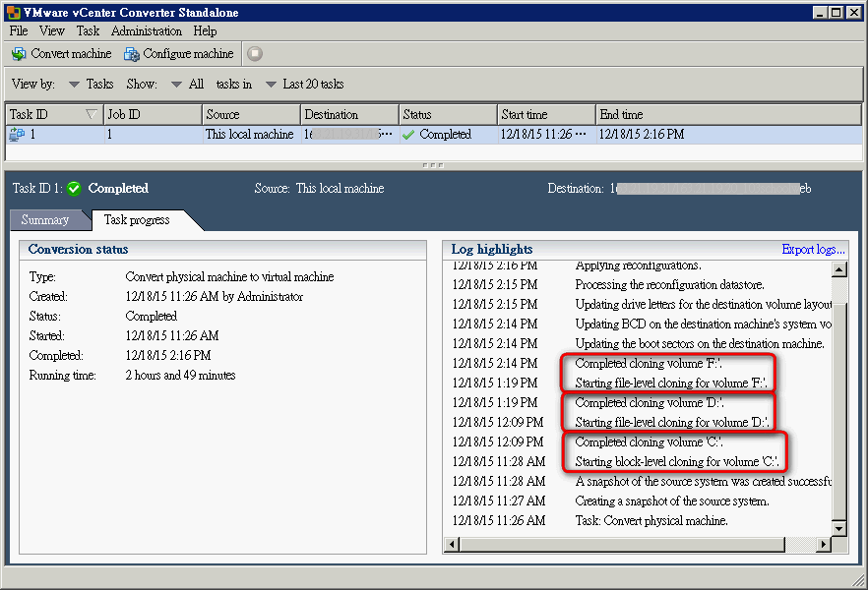Image resolution: width=868 pixels, height=590 pixels.
Task: Click the log scroll down arrow
Action: coord(839,529)
